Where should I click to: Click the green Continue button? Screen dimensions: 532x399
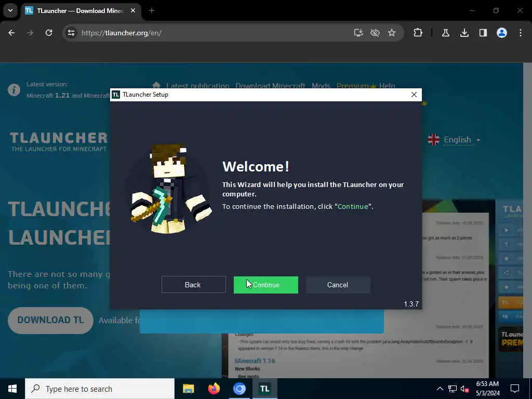(x=265, y=285)
